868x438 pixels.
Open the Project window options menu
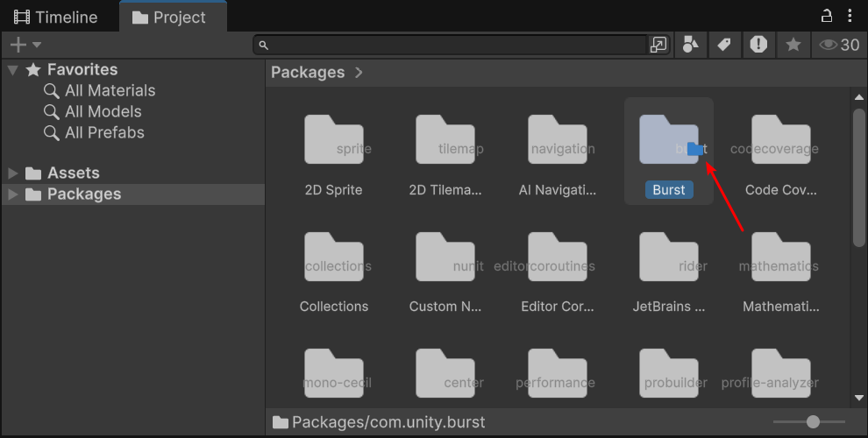pyautogui.click(x=850, y=16)
